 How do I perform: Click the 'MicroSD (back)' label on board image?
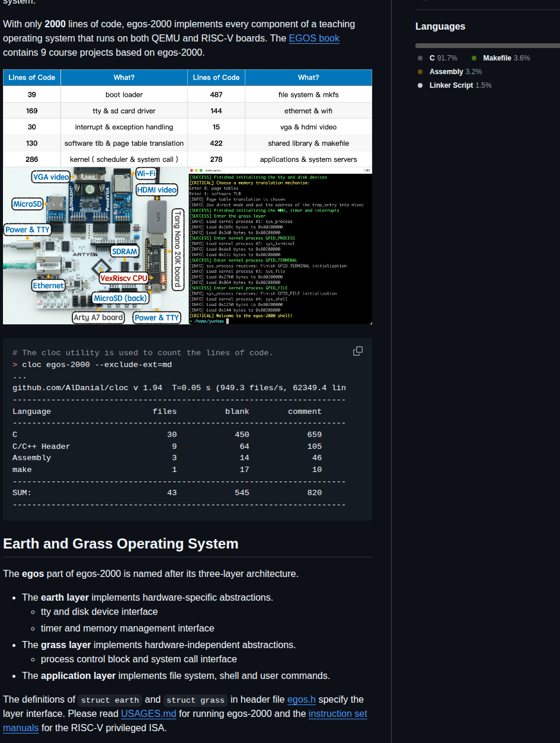click(x=120, y=298)
